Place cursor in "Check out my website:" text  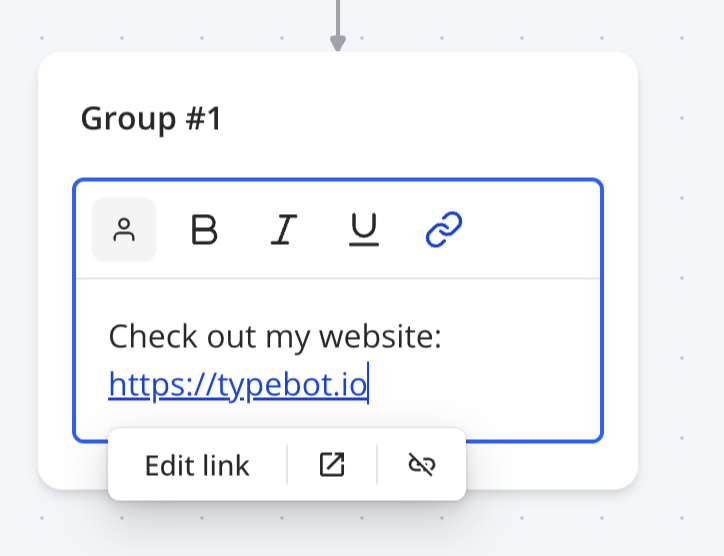coord(274,337)
